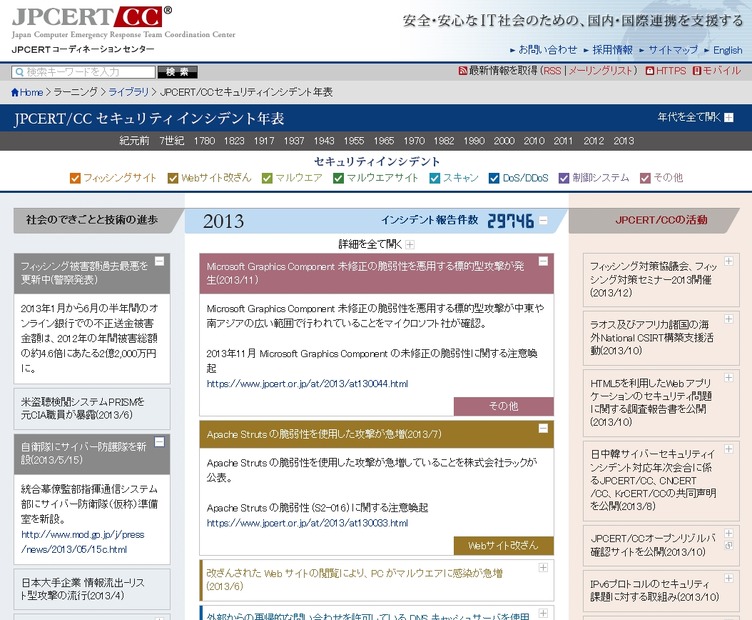This screenshot has height=620, width=752.
Task: Toggle the マルウエアサイト checkbox
Action: [338, 178]
